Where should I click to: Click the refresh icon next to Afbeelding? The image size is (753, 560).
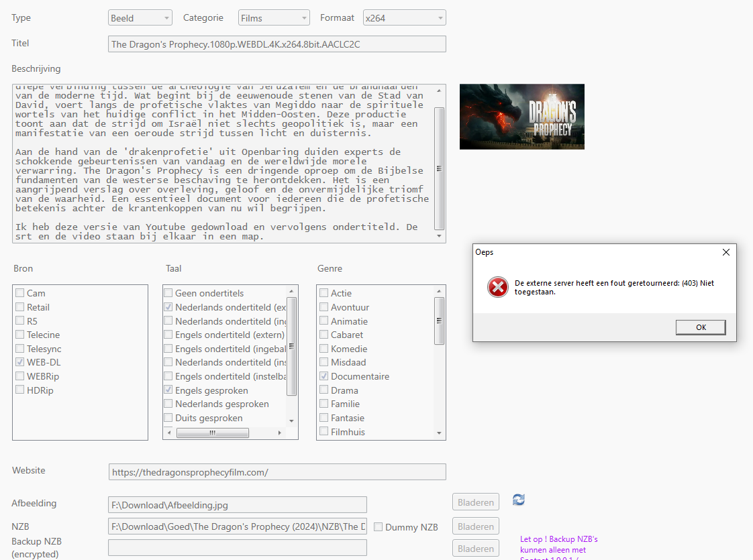[519, 500]
